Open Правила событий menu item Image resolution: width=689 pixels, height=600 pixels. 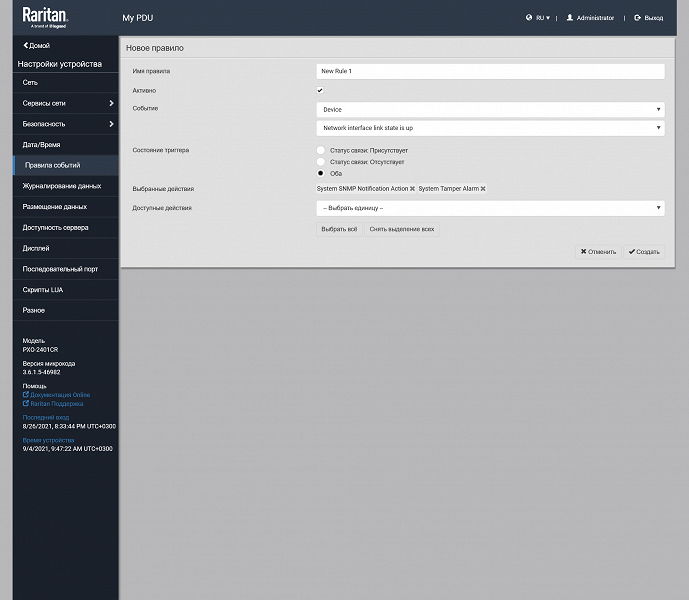point(66,165)
